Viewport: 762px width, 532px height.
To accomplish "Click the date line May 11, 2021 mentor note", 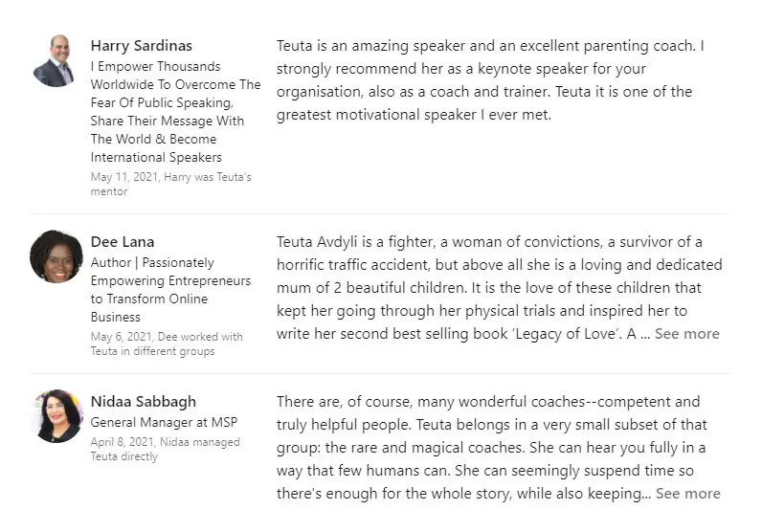I will (170, 184).
